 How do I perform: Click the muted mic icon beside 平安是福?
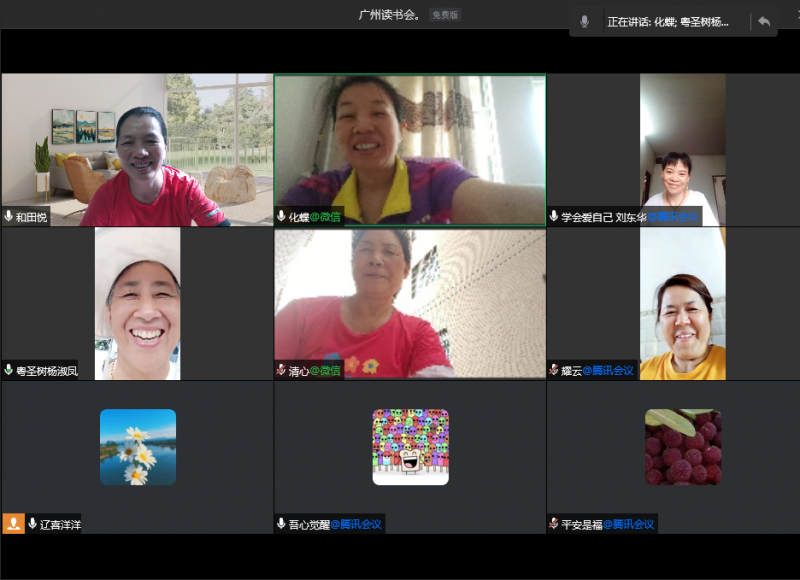click(554, 523)
